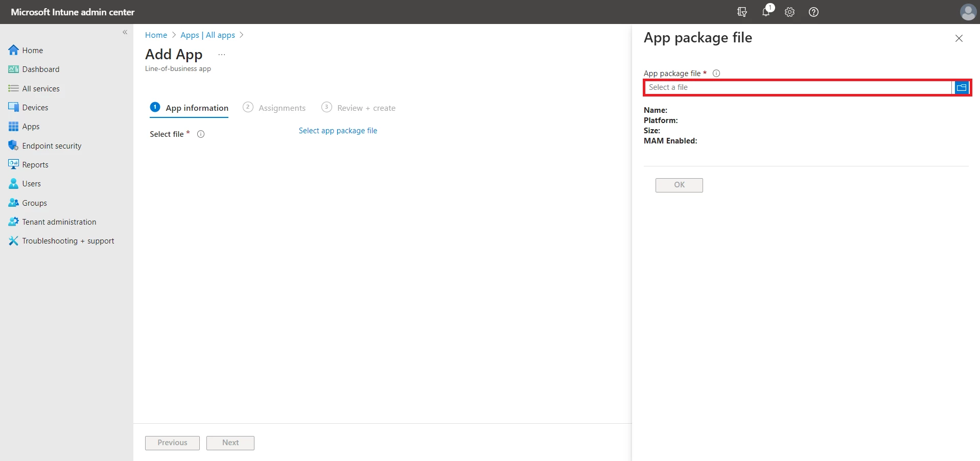Click the Apps grid icon
The height and width of the screenshot is (461, 980).
[x=14, y=127]
